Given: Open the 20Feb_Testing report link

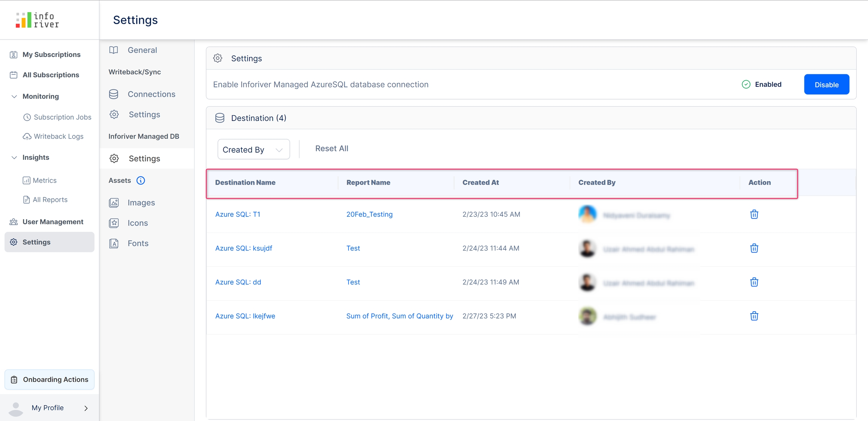Looking at the screenshot, I should click(x=369, y=214).
